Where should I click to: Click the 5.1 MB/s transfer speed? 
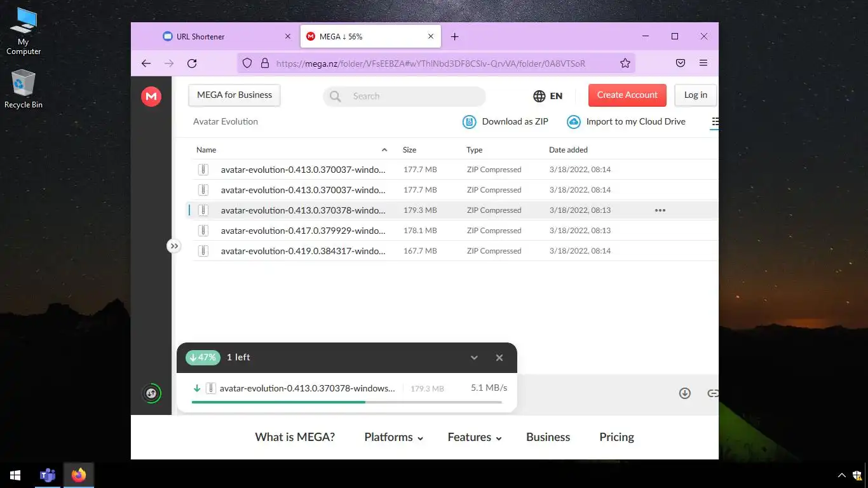[489, 388]
